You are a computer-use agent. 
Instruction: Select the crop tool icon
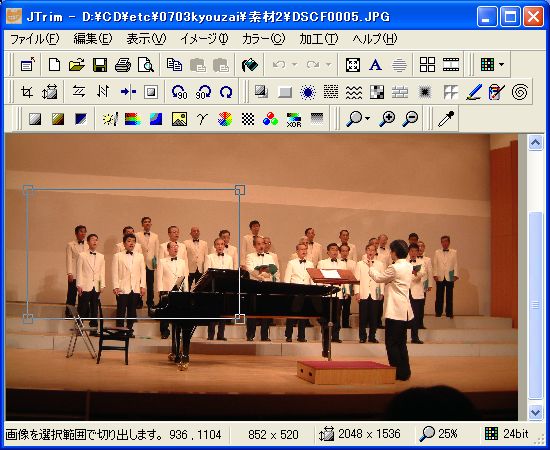pos(27,92)
